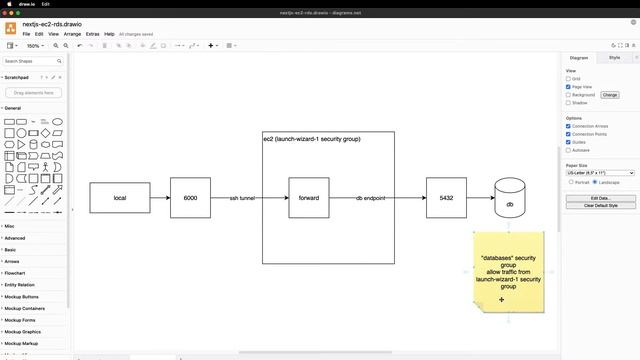Select the parallelogram shape in General
The image size is (640, 360).
pyautogui.click(x=58, y=133)
